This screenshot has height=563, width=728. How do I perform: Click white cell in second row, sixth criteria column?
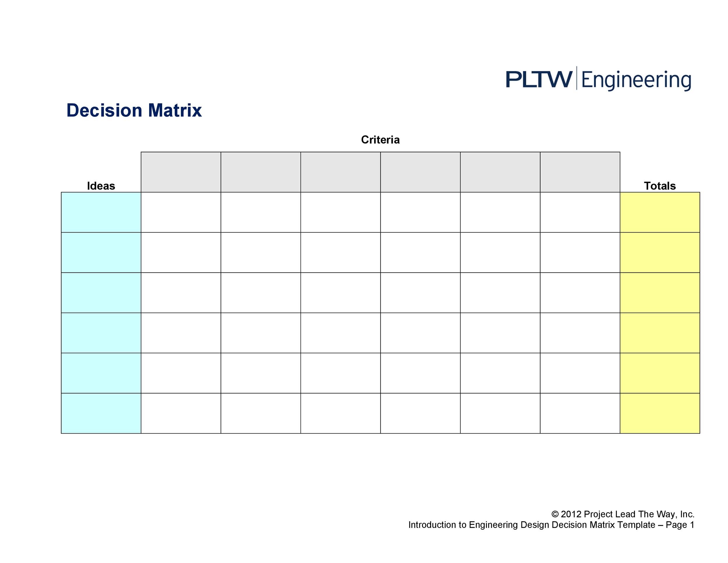580,252
